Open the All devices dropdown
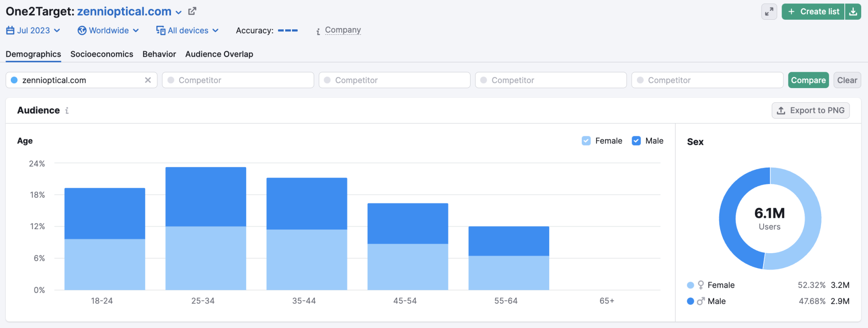 pos(187,31)
